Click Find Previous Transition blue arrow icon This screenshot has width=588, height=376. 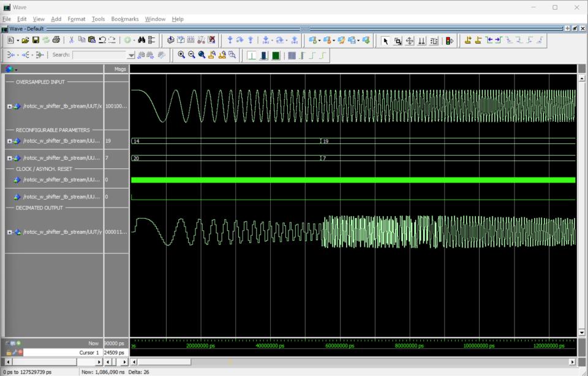tap(489, 40)
